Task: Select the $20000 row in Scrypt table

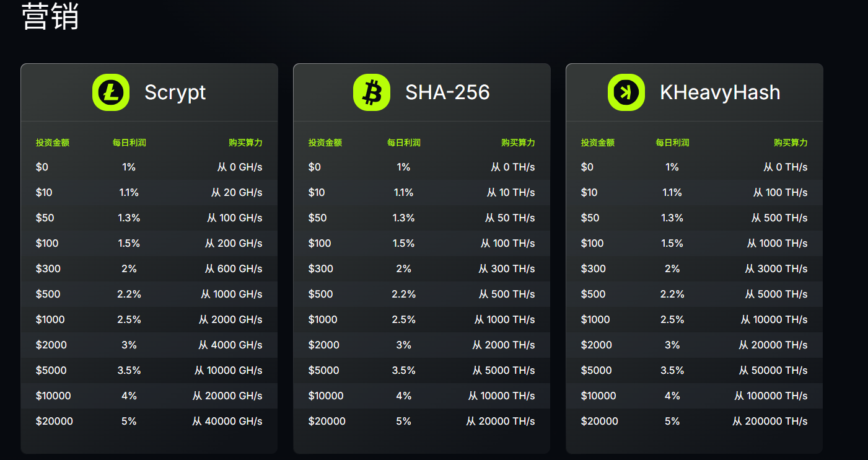Action: point(149,421)
